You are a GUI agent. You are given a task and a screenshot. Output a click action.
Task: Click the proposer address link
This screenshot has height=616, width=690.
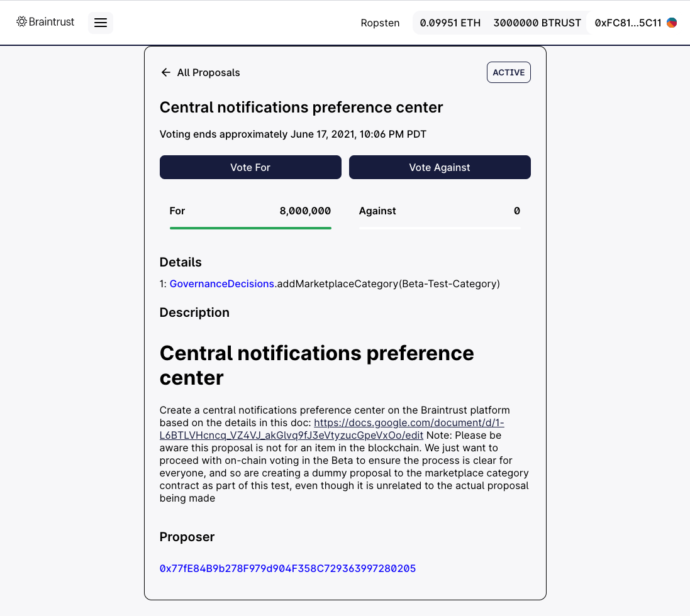pyautogui.click(x=288, y=568)
